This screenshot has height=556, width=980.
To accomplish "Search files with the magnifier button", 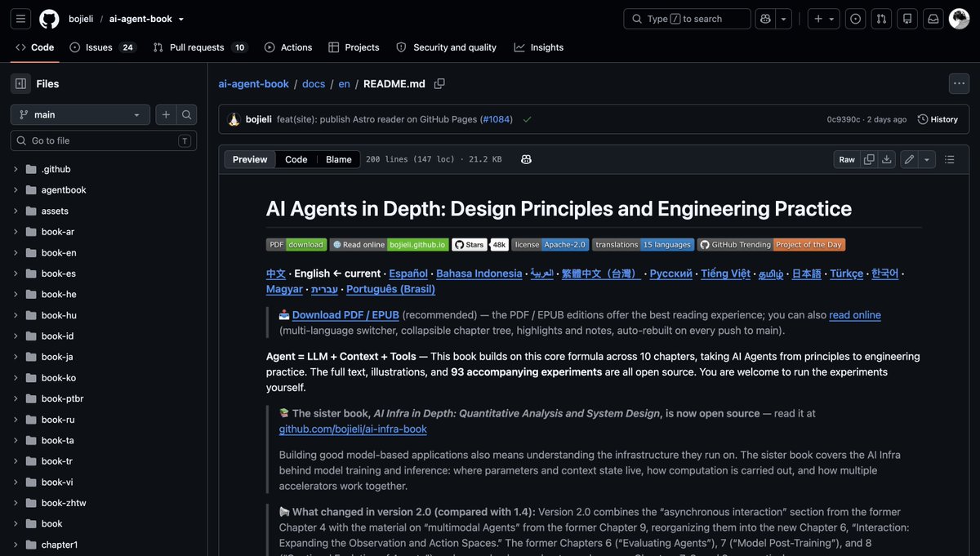I will (187, 114).
